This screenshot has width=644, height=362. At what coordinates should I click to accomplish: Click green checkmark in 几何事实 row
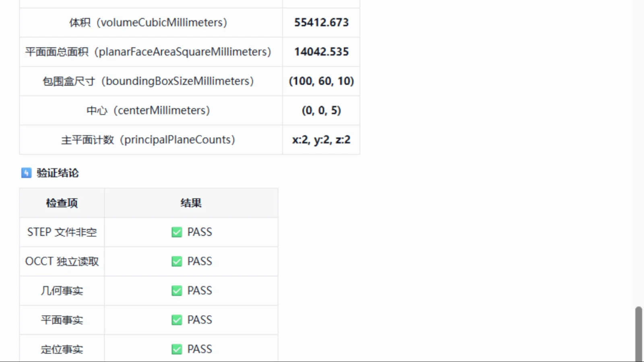pos(177,291)
